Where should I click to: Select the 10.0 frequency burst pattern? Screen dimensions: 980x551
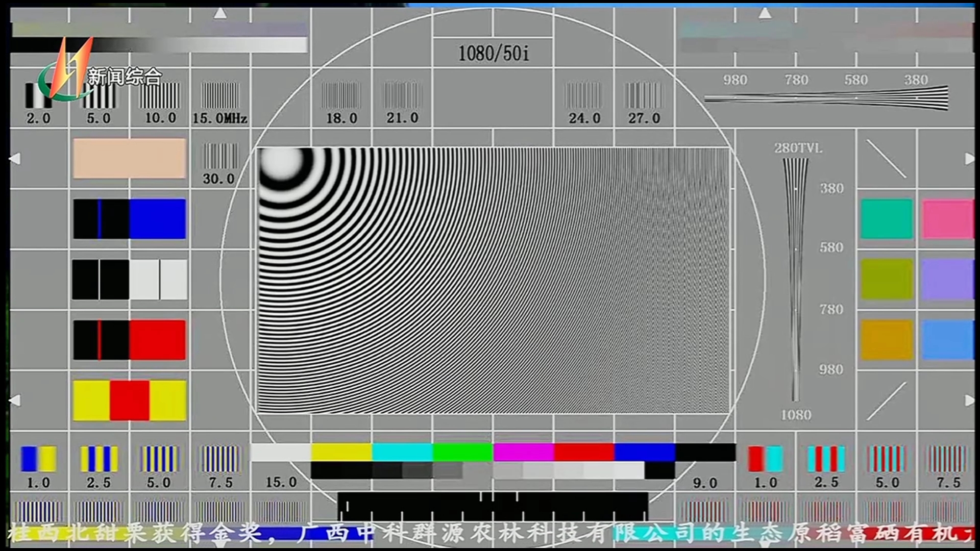point(160,95)
